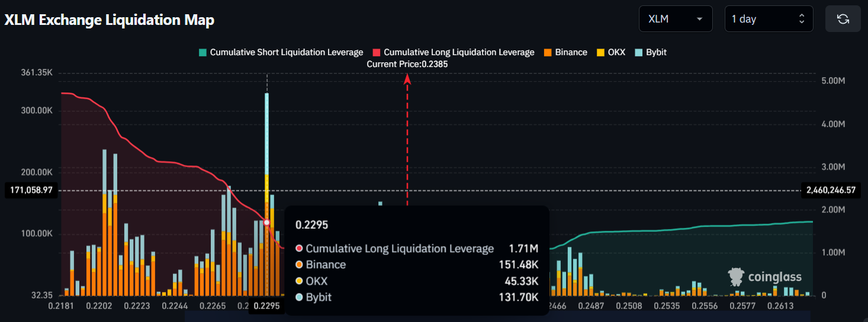Toggle the Binance legend series

[565, 52]
